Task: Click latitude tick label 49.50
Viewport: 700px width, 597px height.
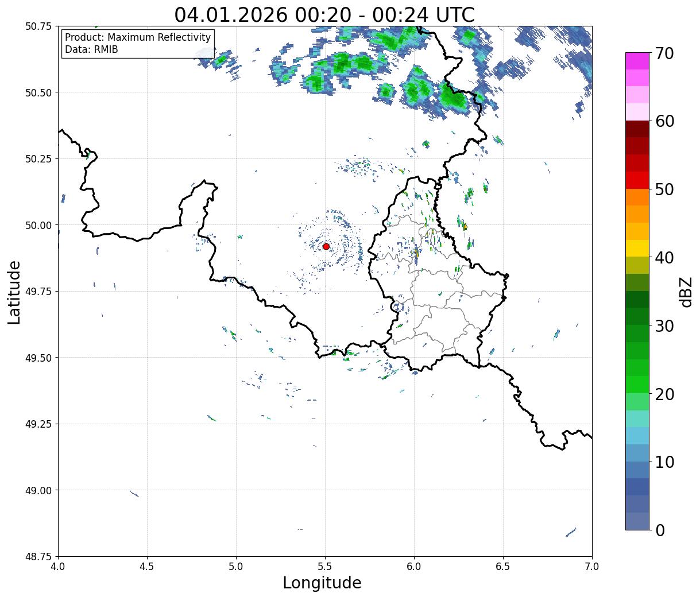Action: click(x=38, y=358)
